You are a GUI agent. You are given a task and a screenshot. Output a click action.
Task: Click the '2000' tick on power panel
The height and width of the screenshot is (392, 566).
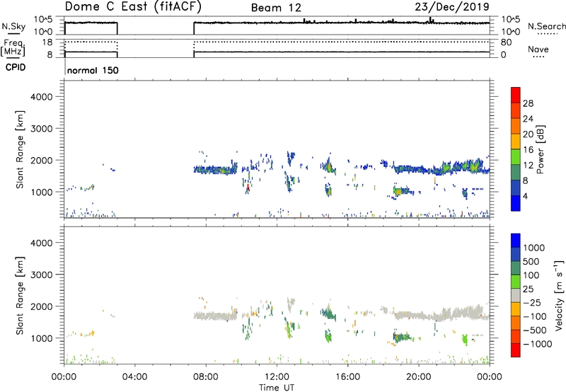[41, 160]
